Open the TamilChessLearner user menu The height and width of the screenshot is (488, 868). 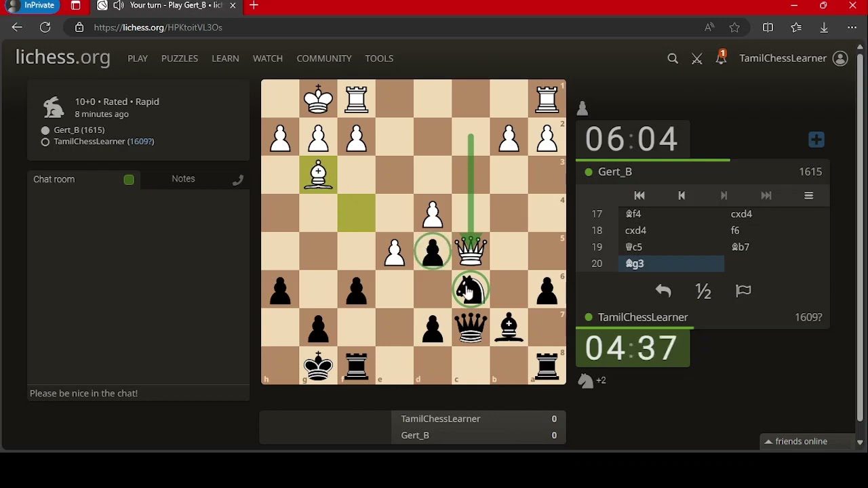tap(793, 58)
